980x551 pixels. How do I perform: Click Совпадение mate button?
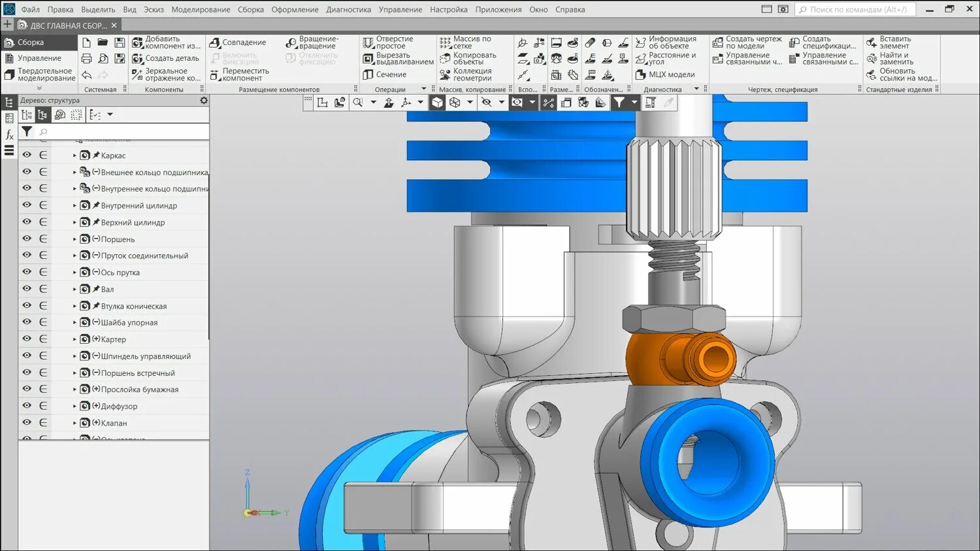pos(238,42)
